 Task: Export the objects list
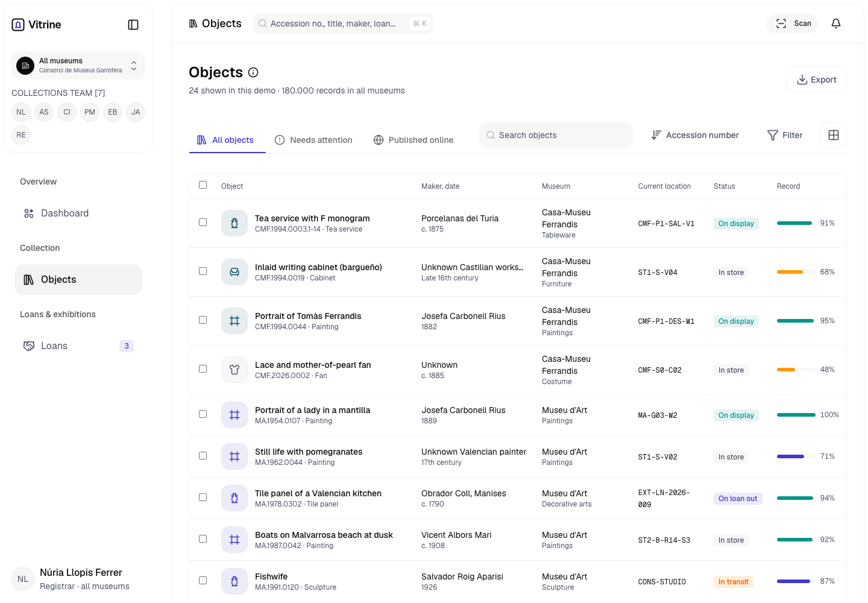[x=816, y=80]
